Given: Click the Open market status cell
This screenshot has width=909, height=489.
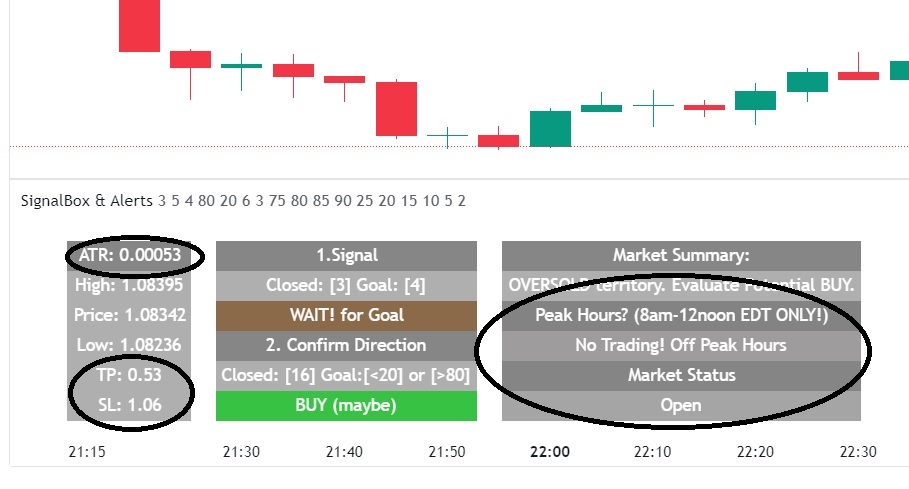Looking at the screenshot, I should [681, 405].
